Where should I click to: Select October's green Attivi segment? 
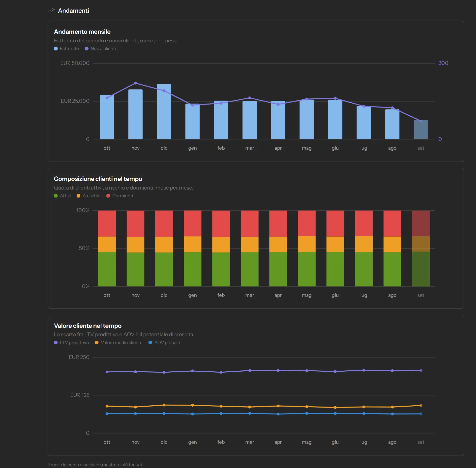pyautogui.click(x=107, y=269)
